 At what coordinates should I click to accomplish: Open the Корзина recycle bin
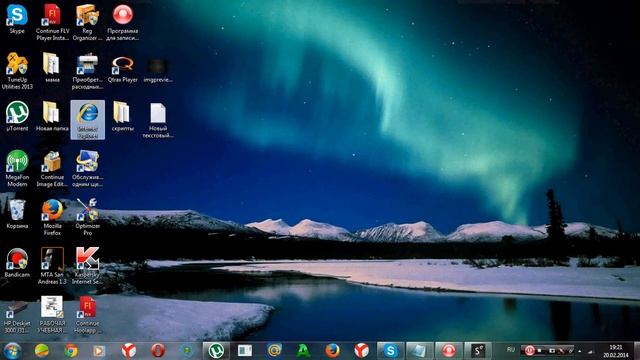(17, 213)
